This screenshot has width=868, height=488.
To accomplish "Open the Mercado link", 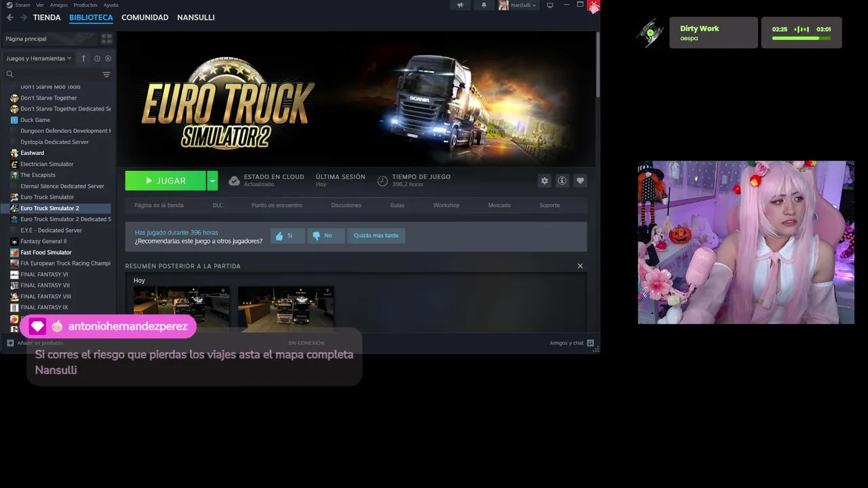I will 499,205.
